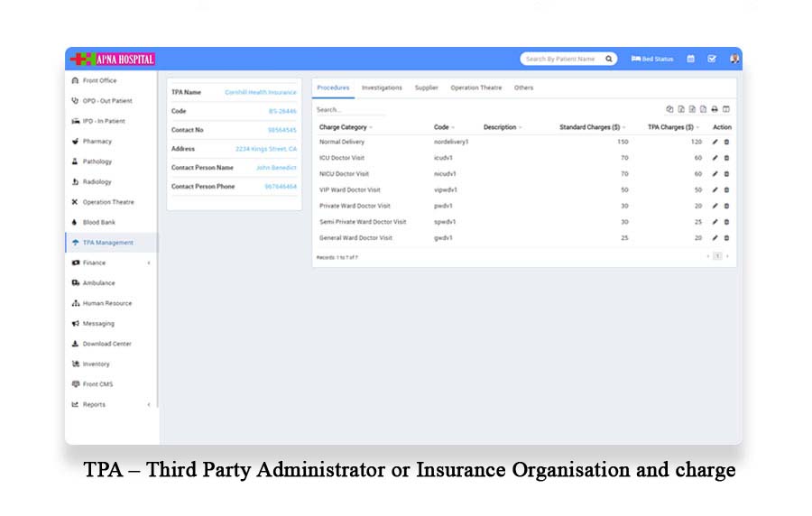Screen dimensions: 812x516
Task: Delete the Private Ward Doctor Visit charge
Action: click(726, 206)
